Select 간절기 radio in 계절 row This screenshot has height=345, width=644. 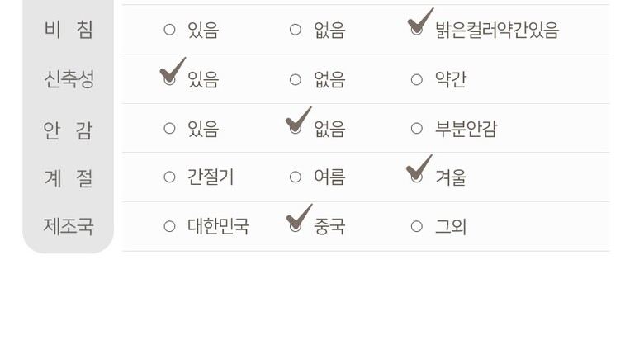click(169, 177)
